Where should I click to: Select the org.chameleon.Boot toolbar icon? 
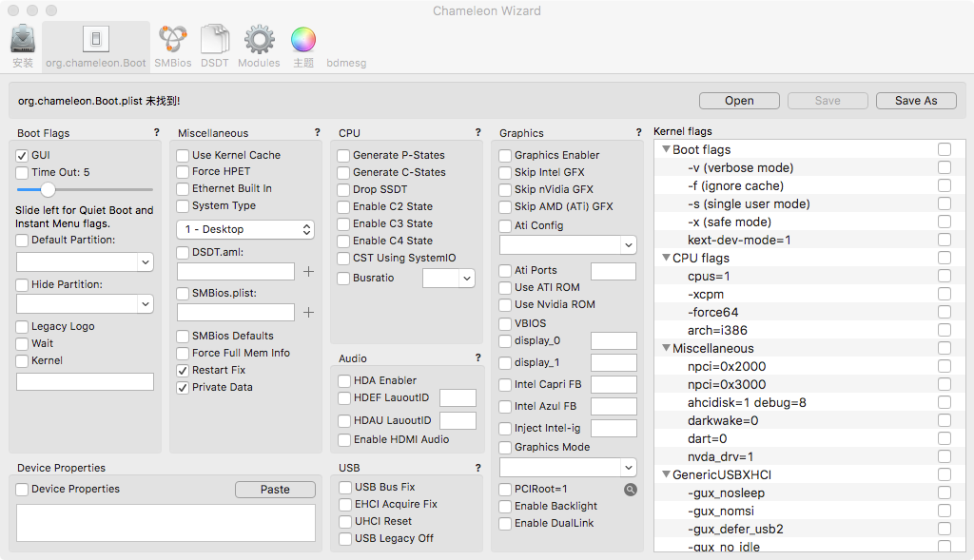pyautogui.click(x=96, y=39)
